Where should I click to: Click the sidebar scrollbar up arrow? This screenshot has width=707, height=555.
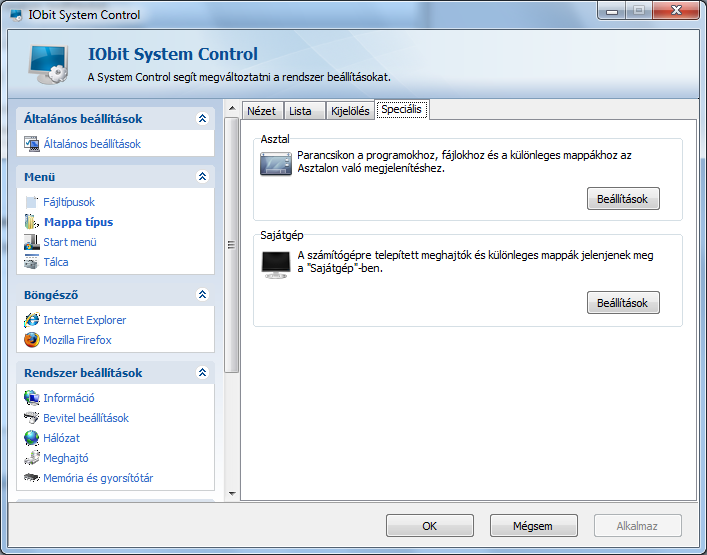click(x=232, y=108)
